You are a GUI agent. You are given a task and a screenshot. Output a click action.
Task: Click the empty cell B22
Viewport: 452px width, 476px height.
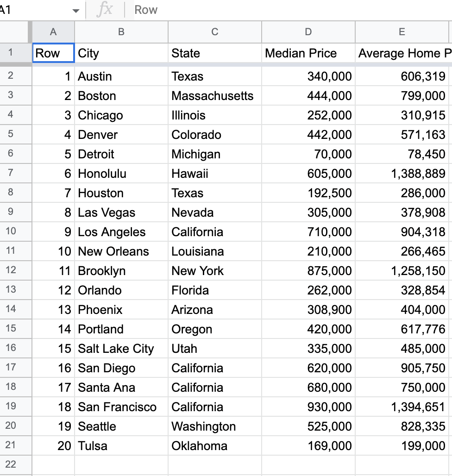pos(120,464)
